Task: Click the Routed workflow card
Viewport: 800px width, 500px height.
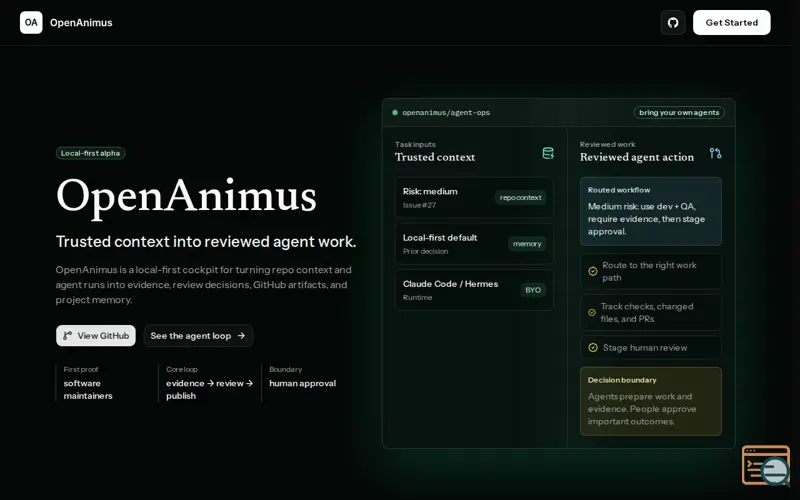Action: click(651, 211)
